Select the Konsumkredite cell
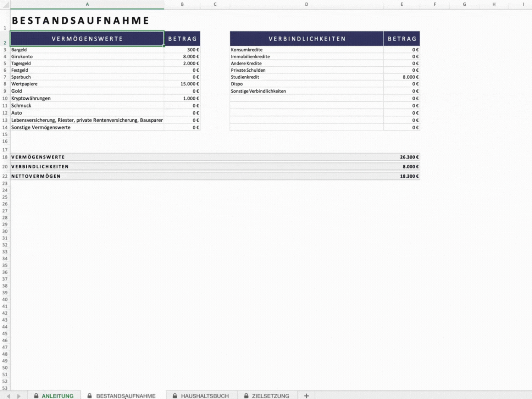The width and height of the screenshot is (532, 399). point(307,50)
